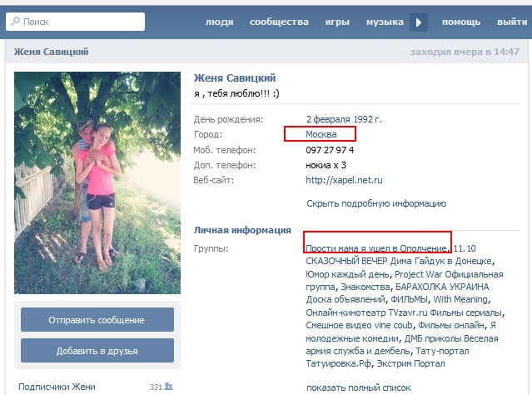Click the subscribers count people icon
The image size is (532, 395).
[169, 387]
